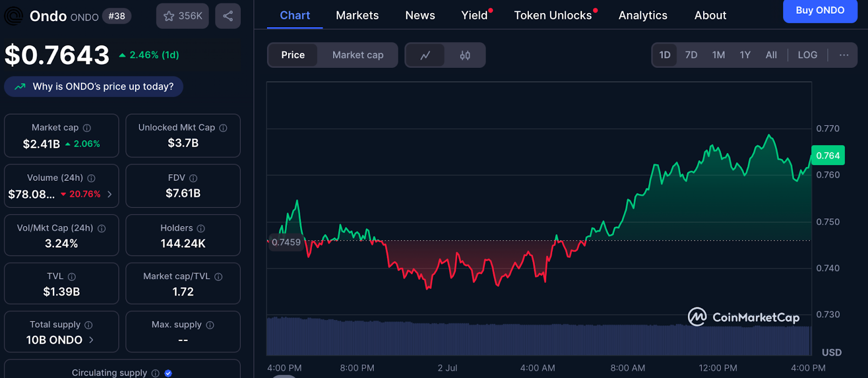Screen dimensions: 868x378
Task: Toggle LOG scale on the chart
Action: (807, 55)
